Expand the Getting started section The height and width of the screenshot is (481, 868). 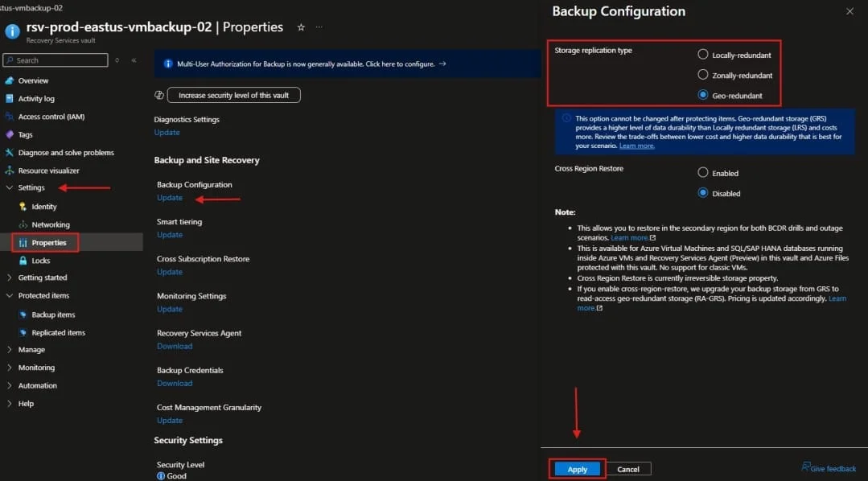click(10, 277)
